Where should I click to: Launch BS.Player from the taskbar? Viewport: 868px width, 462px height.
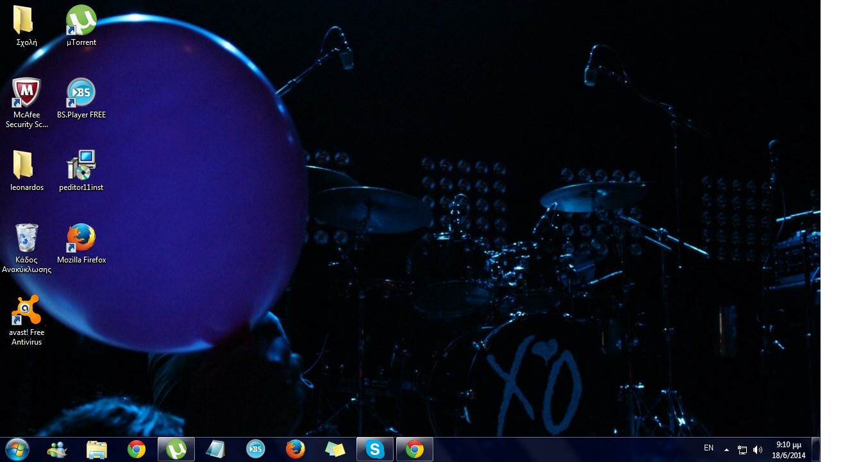click(x=255, y=450)
